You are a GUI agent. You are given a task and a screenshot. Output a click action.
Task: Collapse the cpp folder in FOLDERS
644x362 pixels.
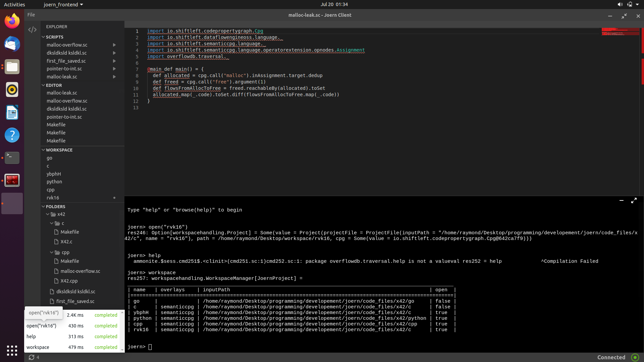pos(52,252)
